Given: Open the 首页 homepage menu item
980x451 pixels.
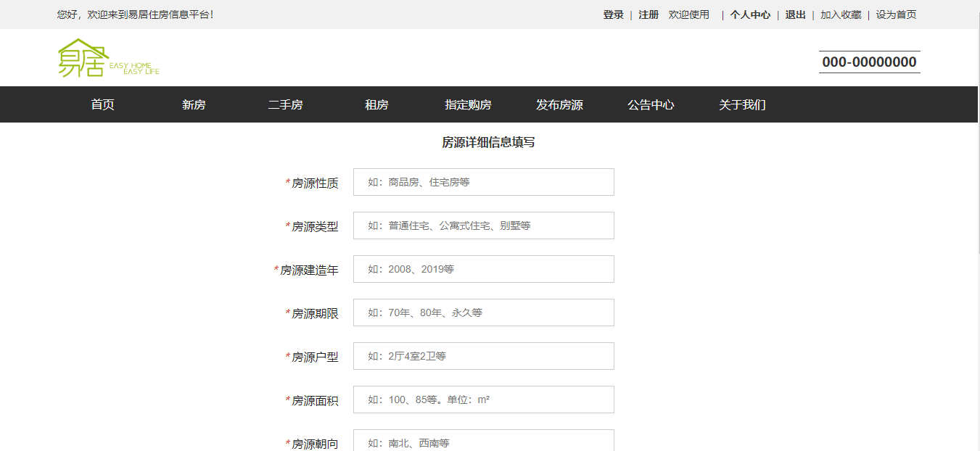Looking at the screenshot, I should click(102, 104).
